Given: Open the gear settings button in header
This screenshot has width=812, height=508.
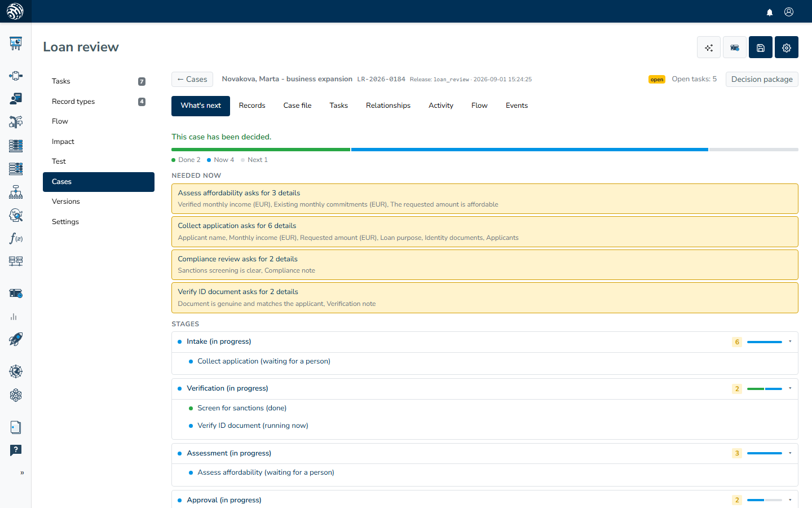Looking at the screenshot, I should coord(787,47).
